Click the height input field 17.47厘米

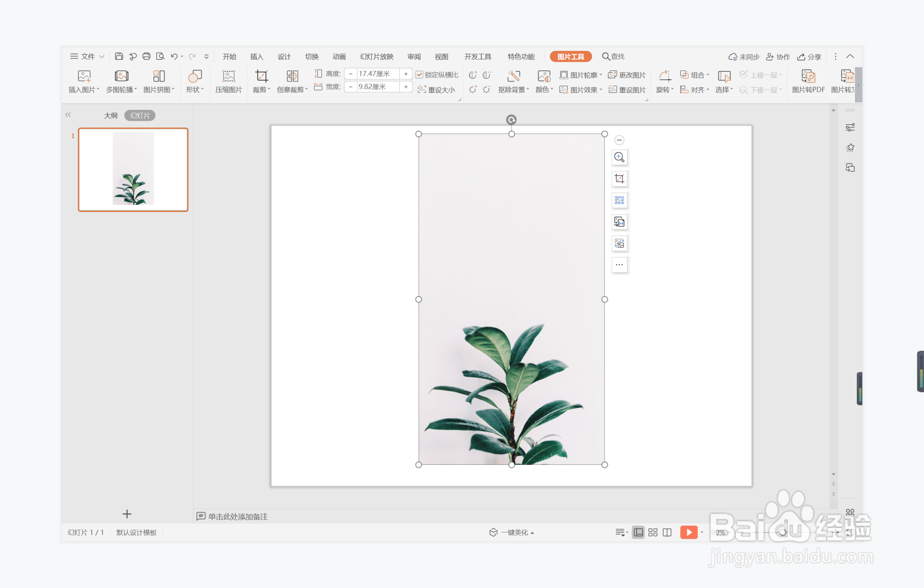378,74
